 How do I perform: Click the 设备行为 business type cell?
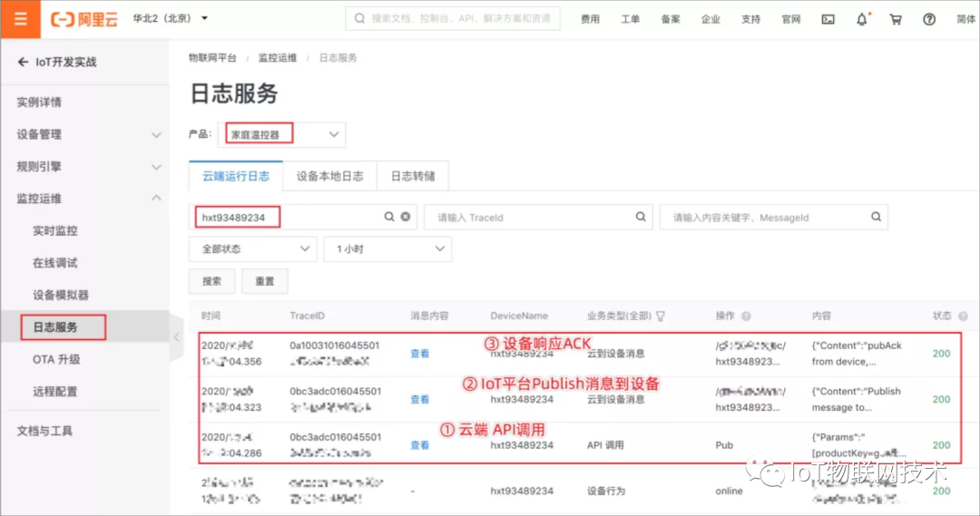[605, 491]
